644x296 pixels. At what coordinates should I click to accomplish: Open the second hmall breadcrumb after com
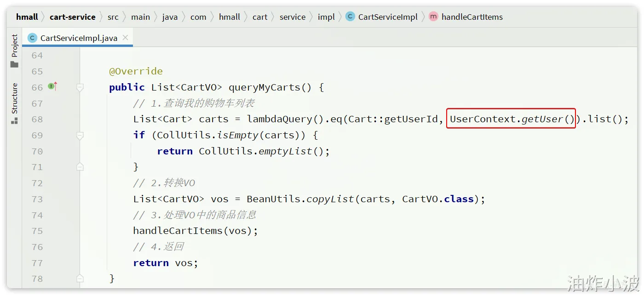(x=230, y=17)
